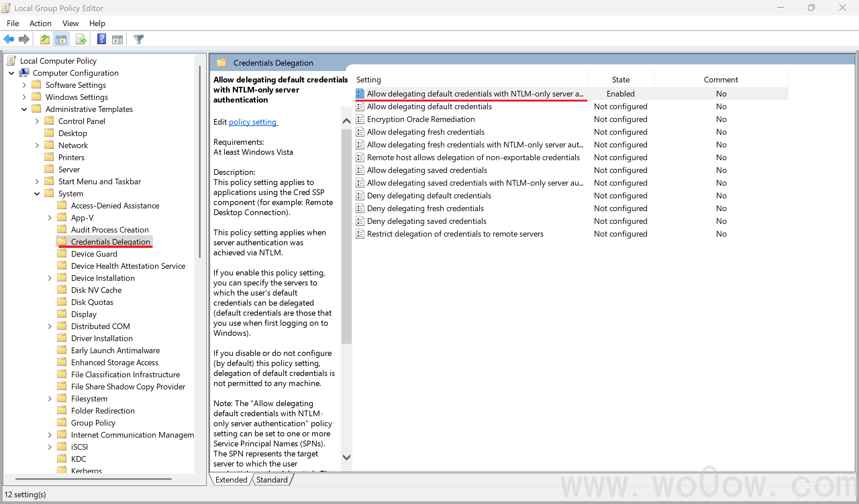
Task: Click the State column header
Action: 620,80
